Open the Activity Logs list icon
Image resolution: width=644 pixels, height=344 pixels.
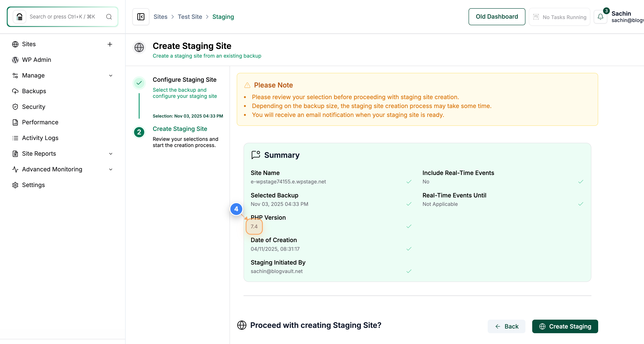click(15, 138)
